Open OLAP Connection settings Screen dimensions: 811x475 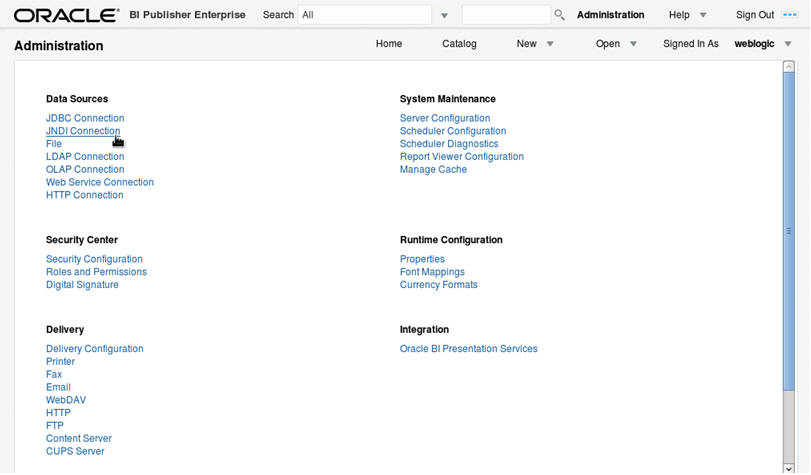[x=85, y=169]
